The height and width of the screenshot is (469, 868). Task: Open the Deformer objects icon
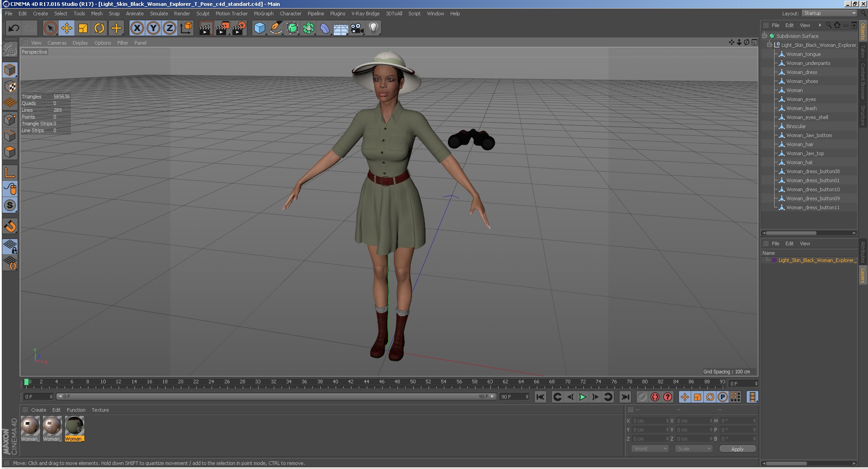325,28
